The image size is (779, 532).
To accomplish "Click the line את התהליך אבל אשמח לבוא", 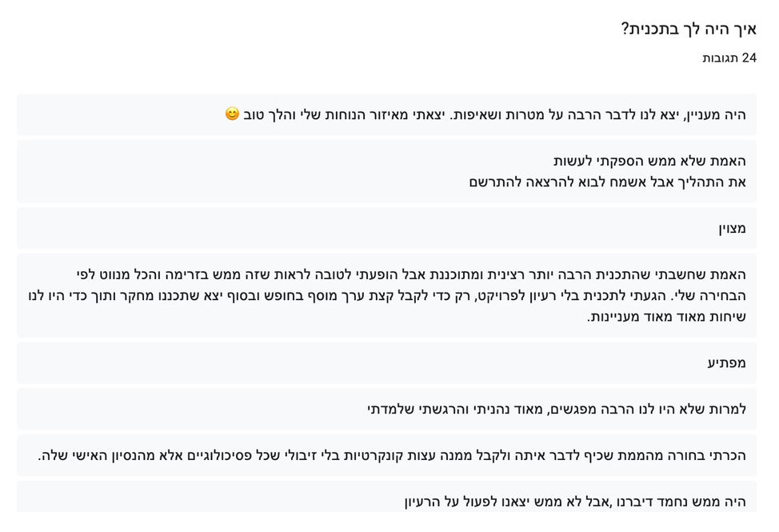I will coord(608,182).
